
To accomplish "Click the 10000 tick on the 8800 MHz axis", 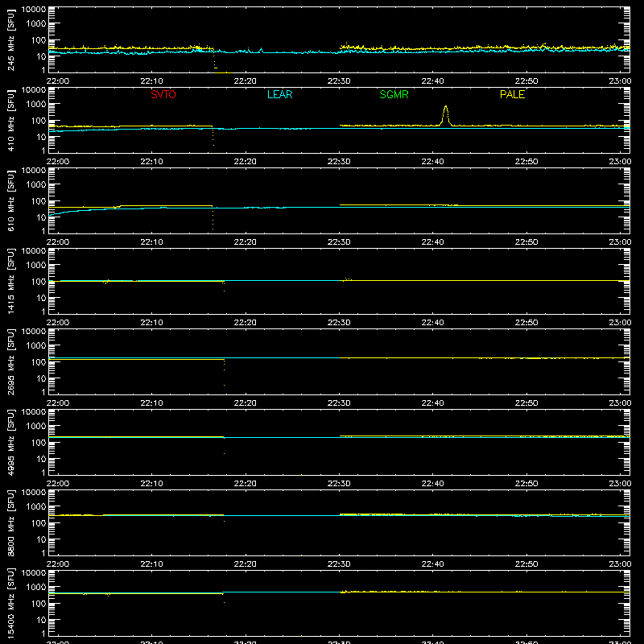I will click(34, 493).
